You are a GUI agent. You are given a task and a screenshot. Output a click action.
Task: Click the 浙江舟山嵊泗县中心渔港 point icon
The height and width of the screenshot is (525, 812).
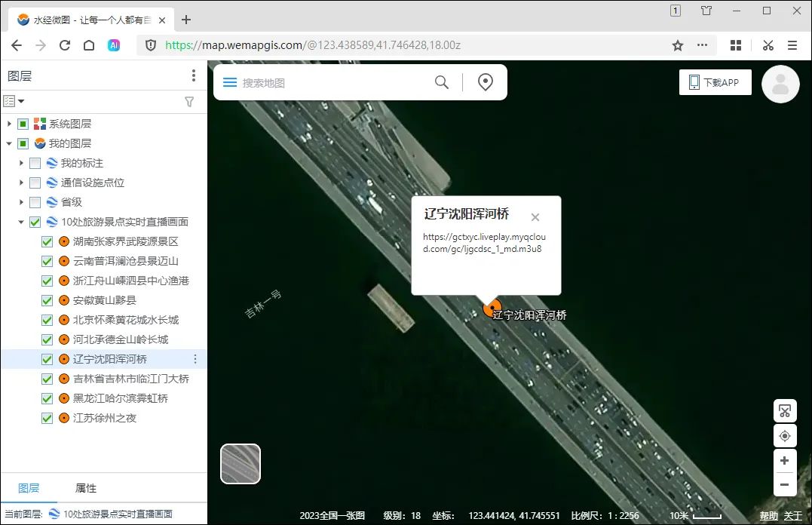(64, 281)
